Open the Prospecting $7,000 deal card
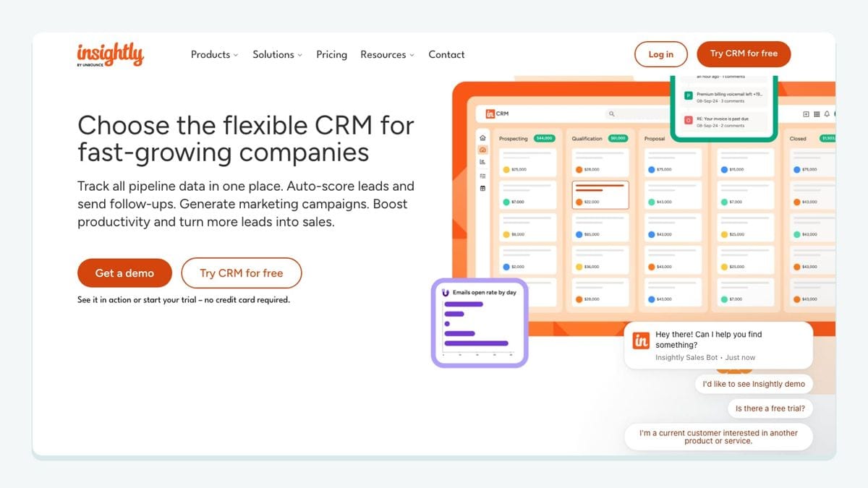 coord(527,194)
